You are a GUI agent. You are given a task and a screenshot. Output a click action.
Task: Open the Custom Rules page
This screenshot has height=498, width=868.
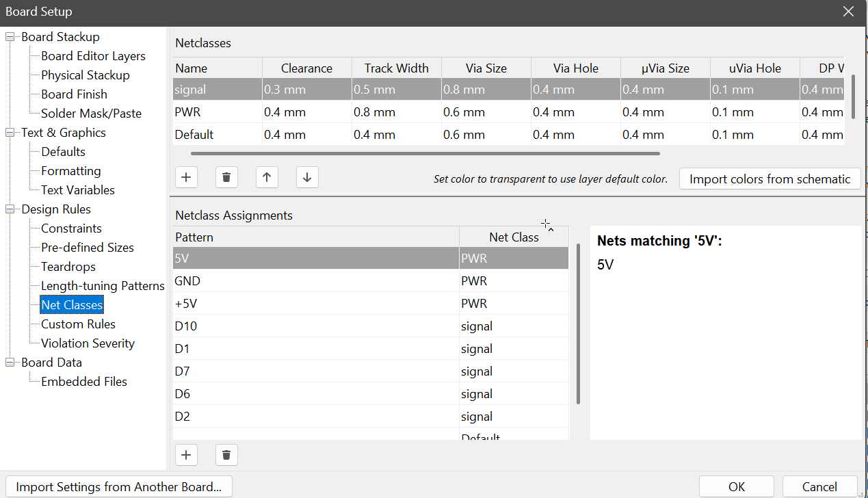tap(78, 324)
